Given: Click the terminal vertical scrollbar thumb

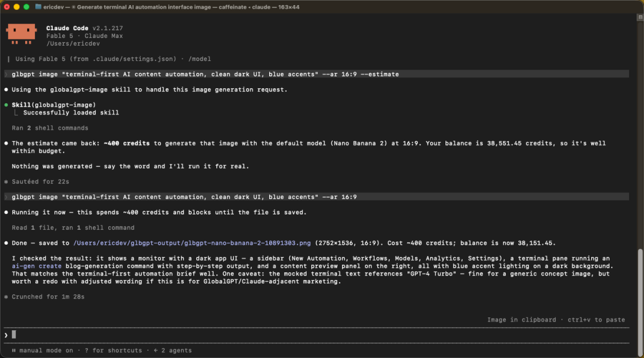Looking at the screenshot, I should coord(640,302).
